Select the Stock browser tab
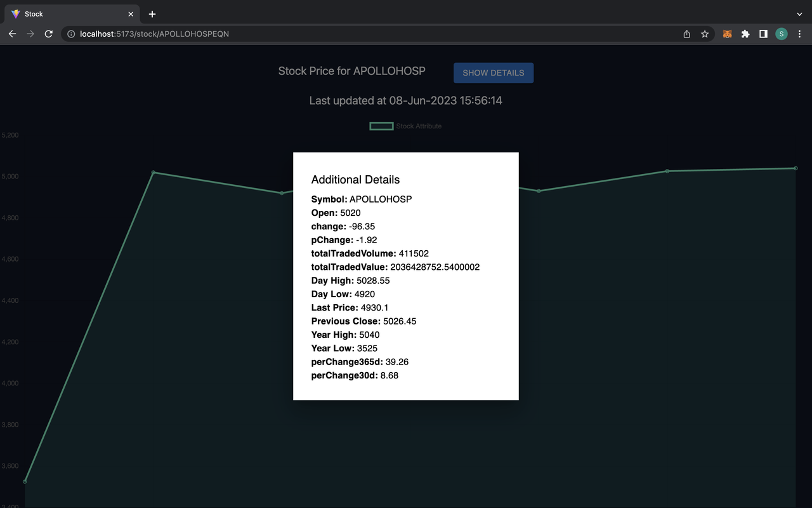This screenshot has height=508, width=812. coord(73,14)
